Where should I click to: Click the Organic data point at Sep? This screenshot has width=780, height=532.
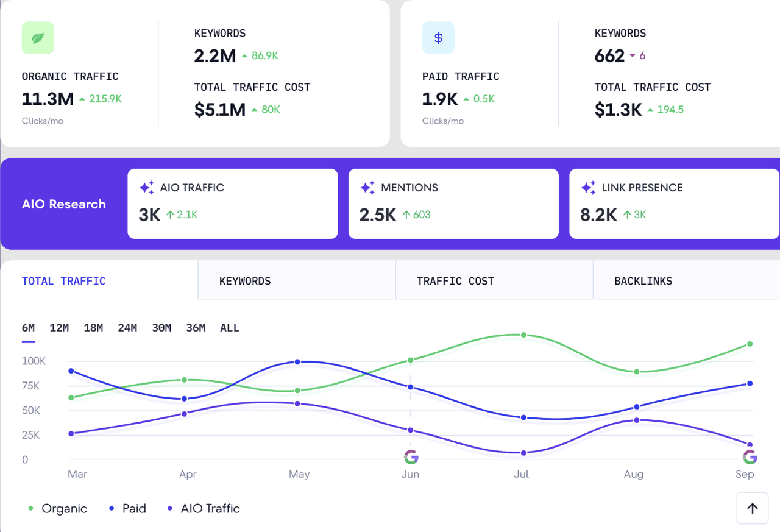coord(750,344)
